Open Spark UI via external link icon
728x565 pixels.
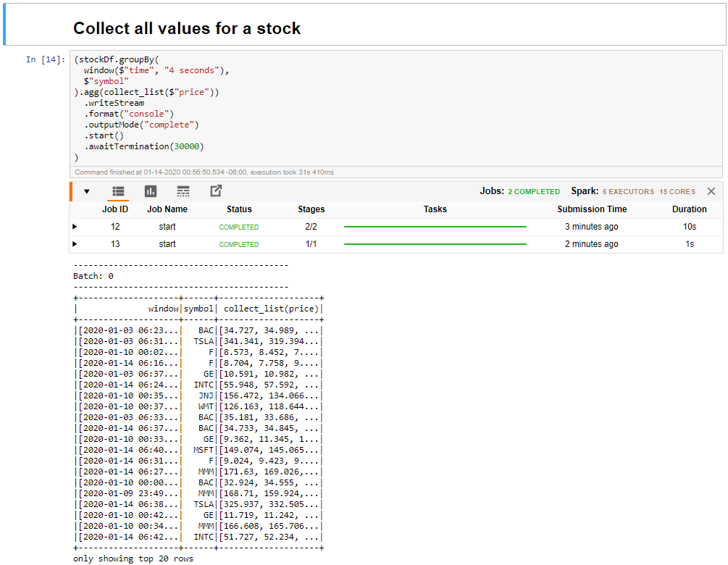pos(214,191)
